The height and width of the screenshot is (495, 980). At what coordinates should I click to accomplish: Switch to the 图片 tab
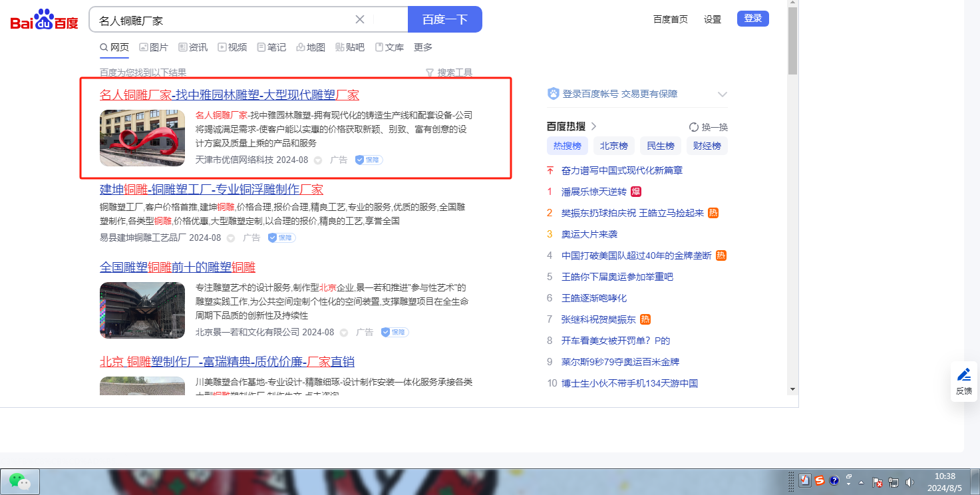(x=154, y=47)
